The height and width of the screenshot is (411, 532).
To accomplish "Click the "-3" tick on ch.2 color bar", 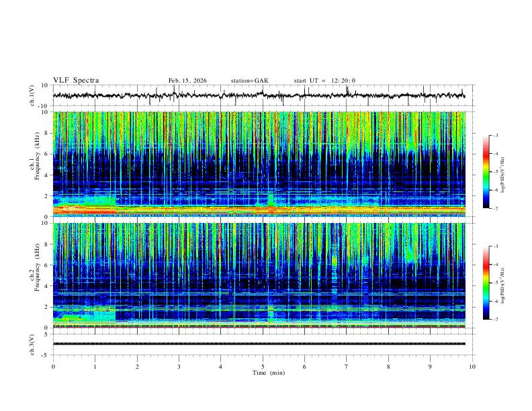I will click(496, 246).
